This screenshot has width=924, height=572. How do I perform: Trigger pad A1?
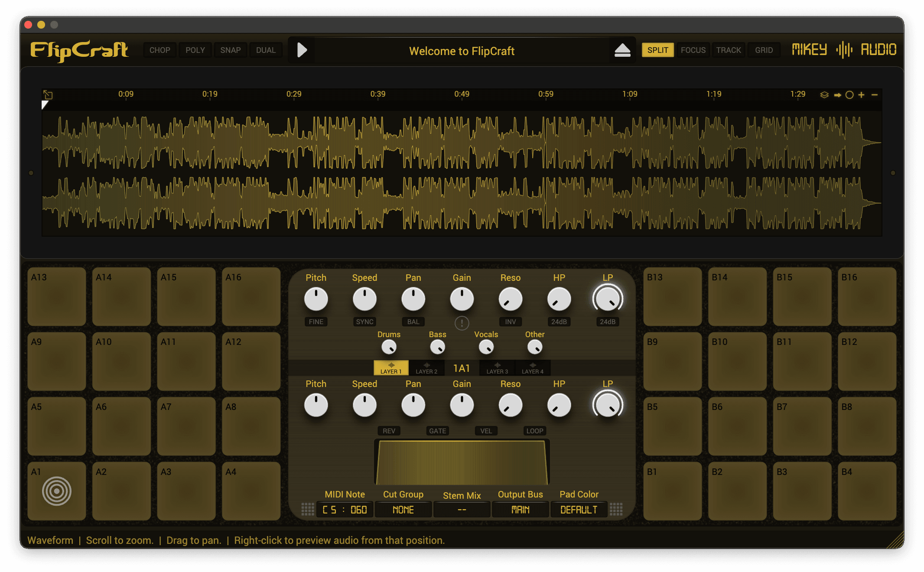pyautogui.click(x=57, y=491)
